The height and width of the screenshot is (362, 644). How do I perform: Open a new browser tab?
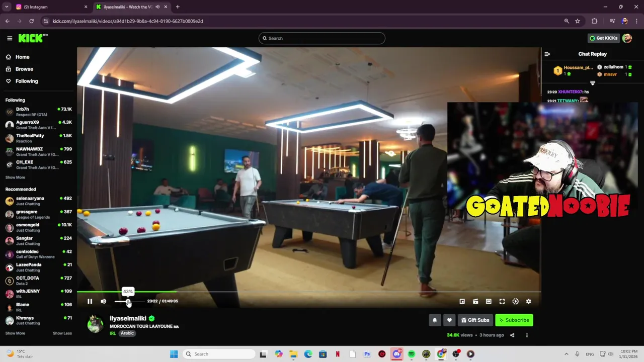point(178,7)
